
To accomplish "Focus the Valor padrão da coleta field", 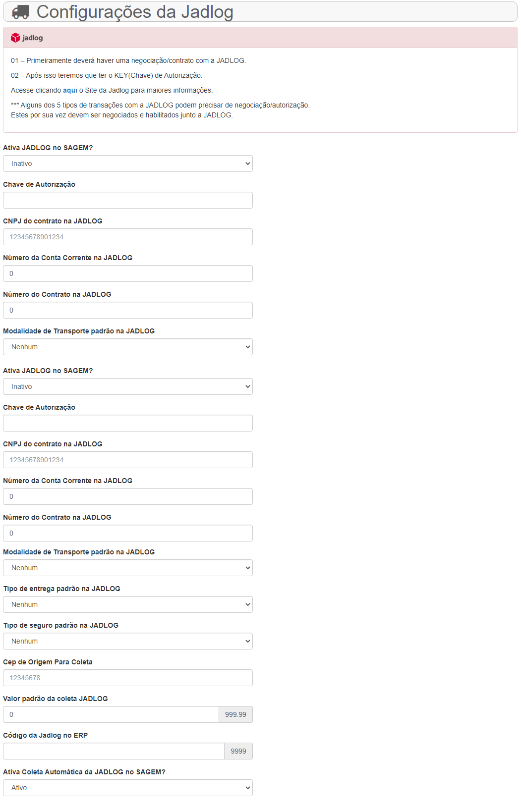I will click(x=111, y=714).
